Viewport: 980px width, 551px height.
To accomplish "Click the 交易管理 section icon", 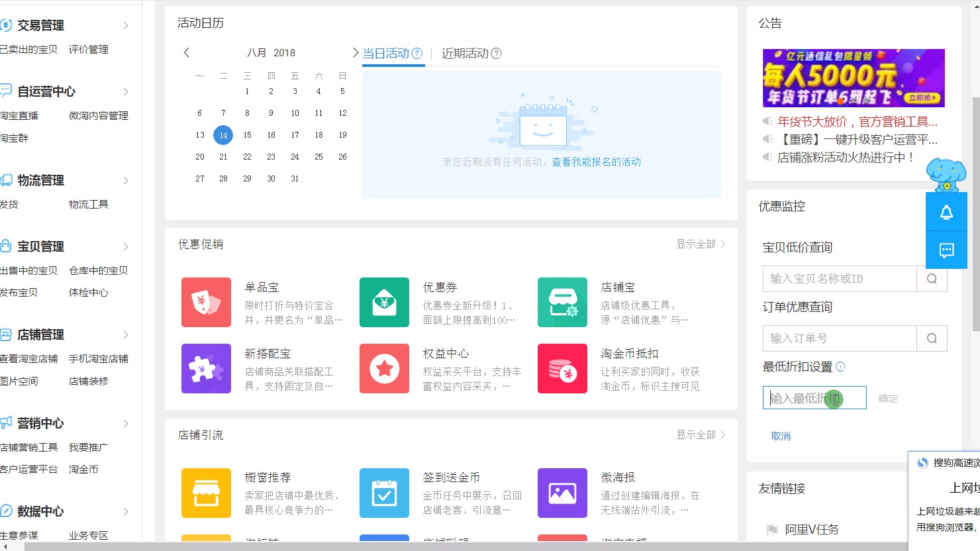I will click(6, 25).
